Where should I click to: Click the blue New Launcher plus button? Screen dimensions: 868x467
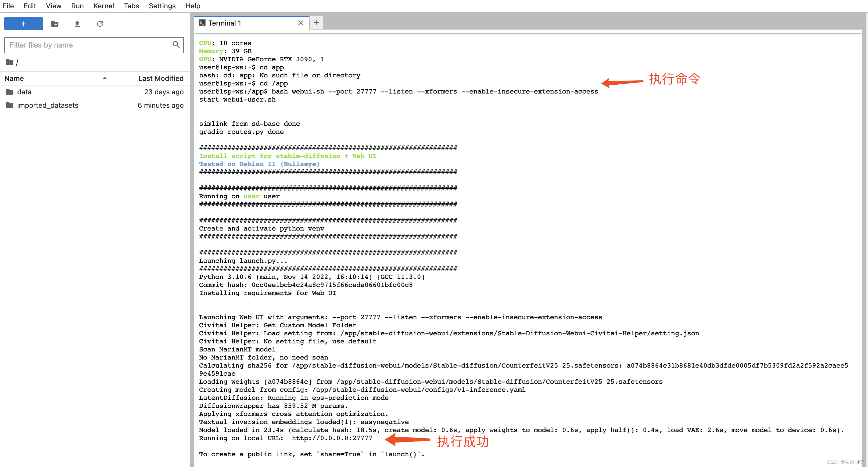[23, 24]
